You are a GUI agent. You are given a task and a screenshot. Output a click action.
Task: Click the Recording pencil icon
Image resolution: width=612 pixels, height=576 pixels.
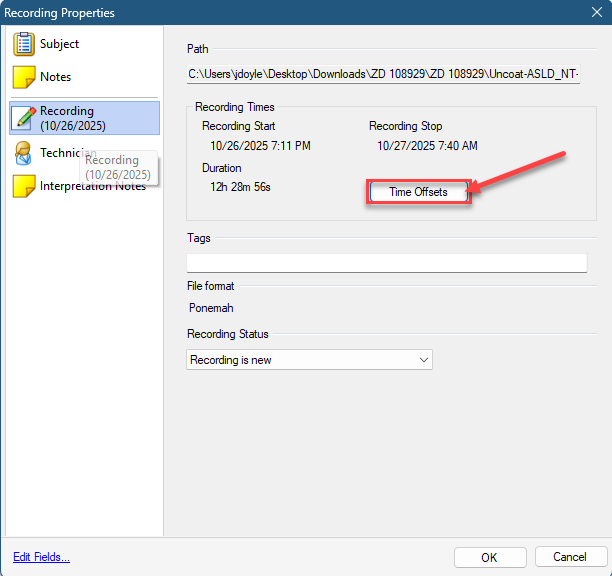point(24,118)
